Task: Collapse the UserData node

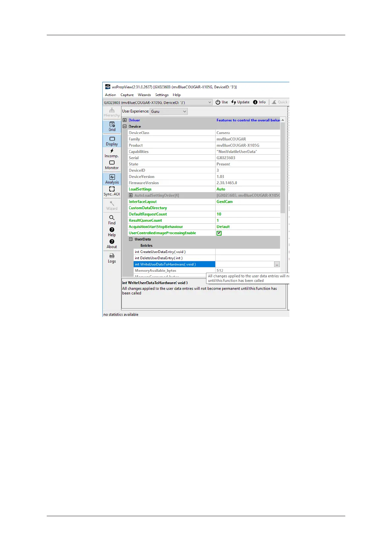Action: [131, 239]
